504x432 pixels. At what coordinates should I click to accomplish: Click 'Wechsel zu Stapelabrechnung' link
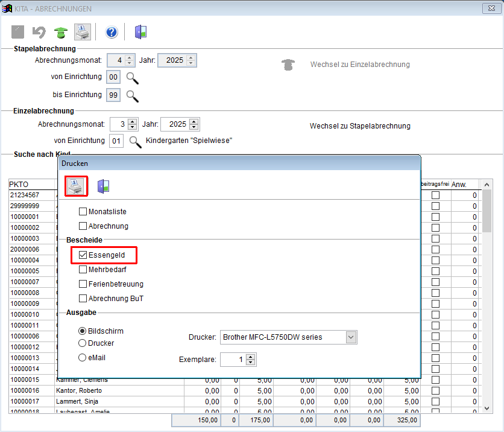359,126
